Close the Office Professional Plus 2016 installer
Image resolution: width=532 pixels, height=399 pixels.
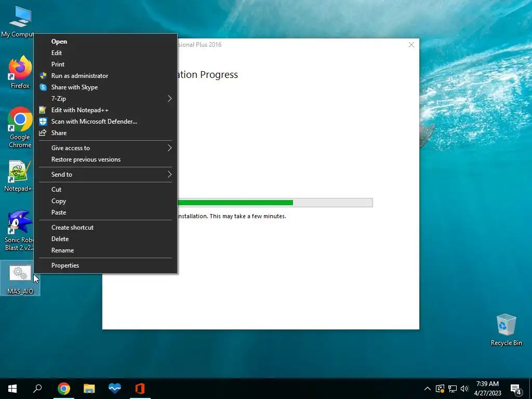point(411,45)
